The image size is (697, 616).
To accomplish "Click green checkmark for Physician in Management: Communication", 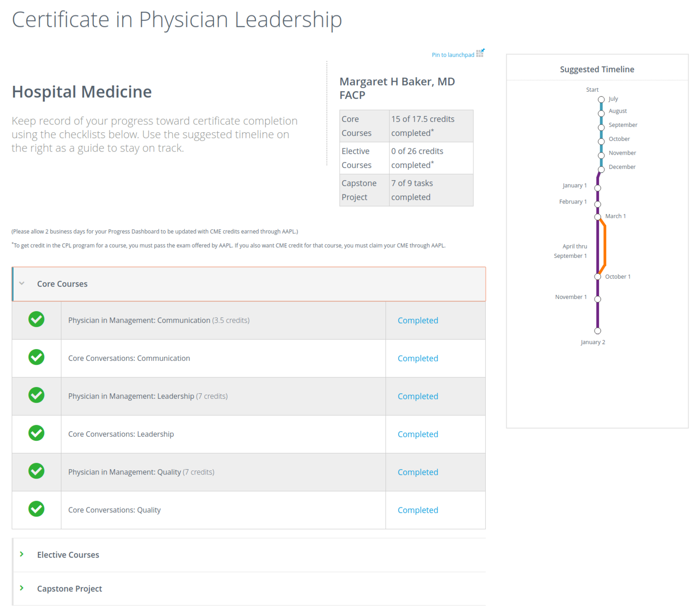I will [36, 319].
